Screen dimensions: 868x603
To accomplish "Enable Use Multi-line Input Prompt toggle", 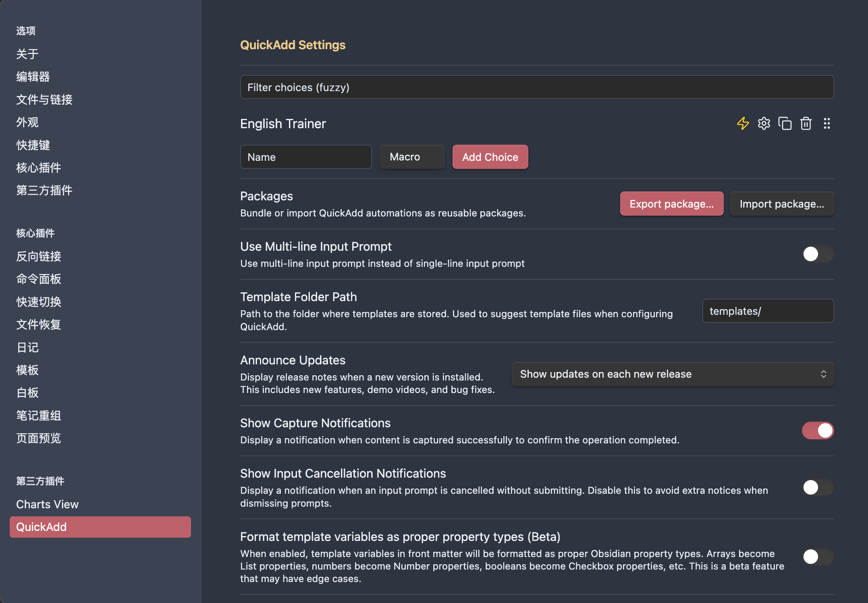I will click(818, 254).
